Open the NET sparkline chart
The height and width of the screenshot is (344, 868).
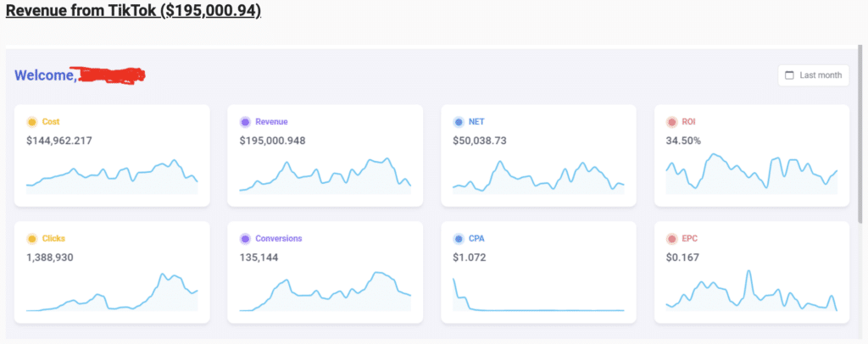(538, 177)
